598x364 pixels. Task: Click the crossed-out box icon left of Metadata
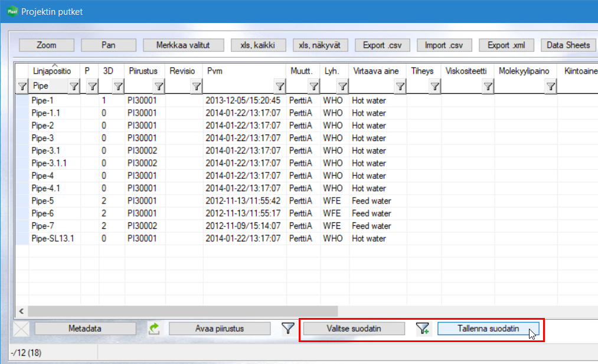tap(21, 329)
